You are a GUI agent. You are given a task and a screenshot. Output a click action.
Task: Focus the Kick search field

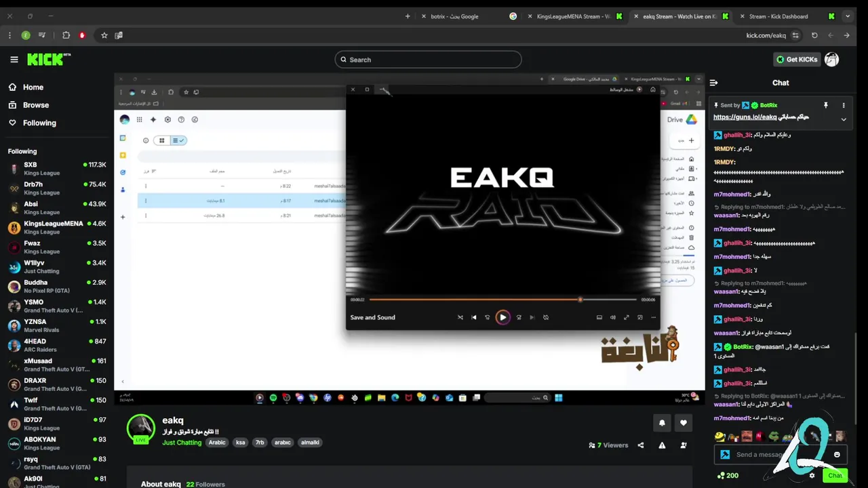point(428,60)
